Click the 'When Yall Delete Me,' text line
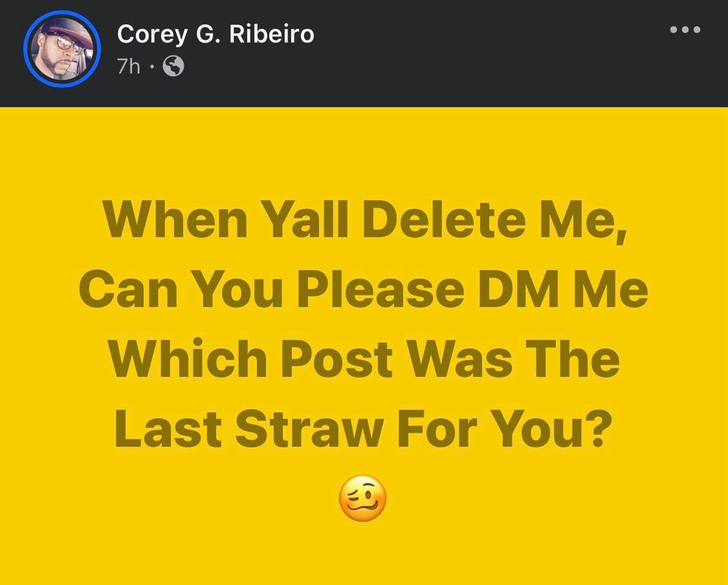 (364, 221)
